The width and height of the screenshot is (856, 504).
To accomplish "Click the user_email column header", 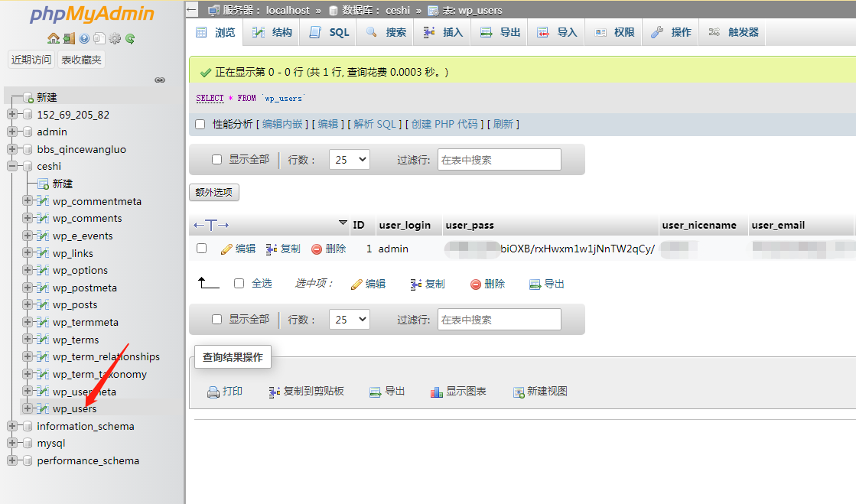I will click(x=778, y=225).
